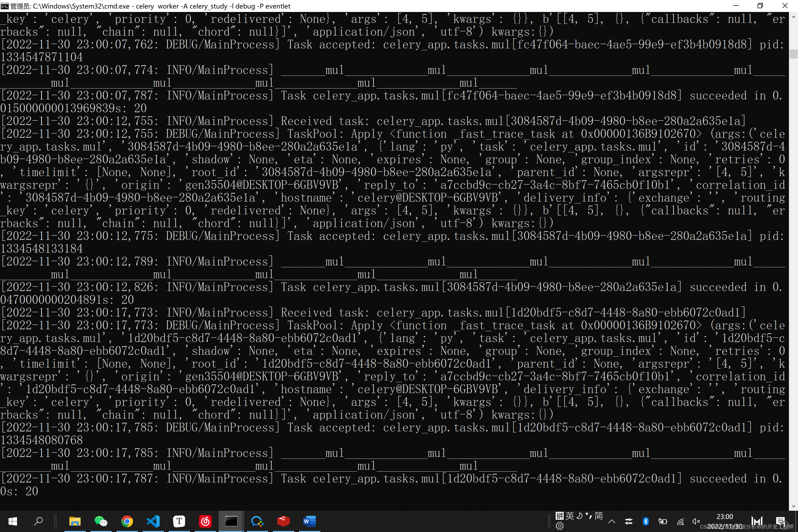Click the slider-controls tray icon
This screenshot has height=532, width=798.
click(629, 521)
